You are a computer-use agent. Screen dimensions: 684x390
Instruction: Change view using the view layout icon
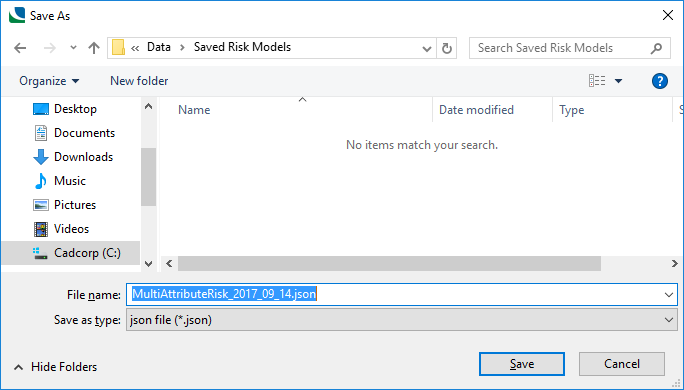coord(597,81)
